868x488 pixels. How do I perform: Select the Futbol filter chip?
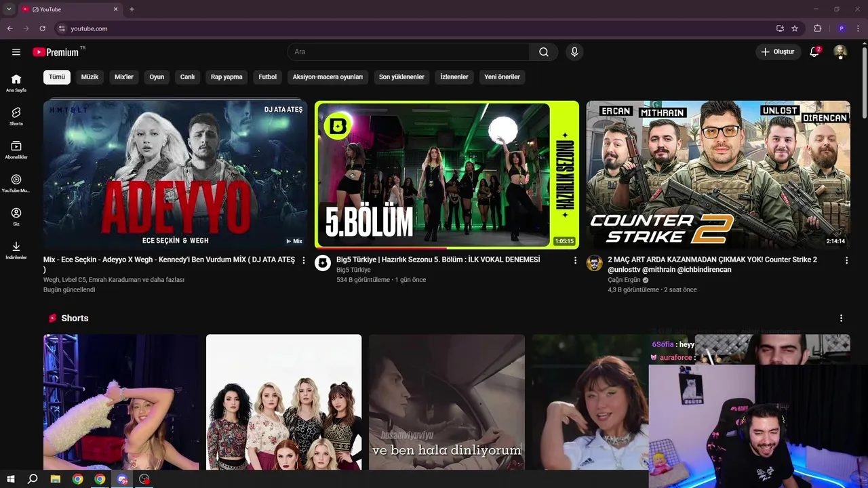pyautogui.click(x=267, y=77)
